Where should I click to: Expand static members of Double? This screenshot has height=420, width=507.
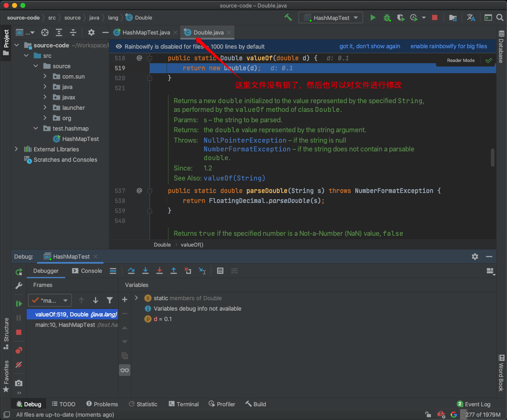coord(136,298)
